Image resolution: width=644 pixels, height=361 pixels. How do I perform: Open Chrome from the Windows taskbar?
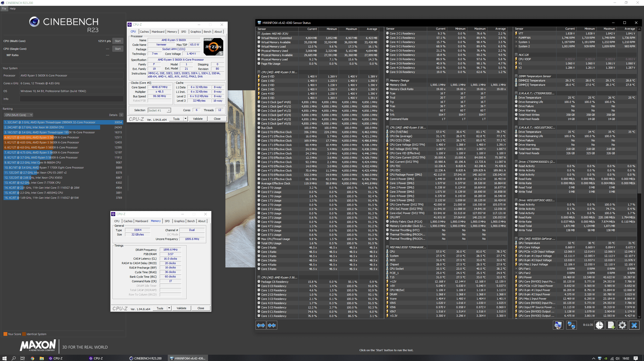(32, 358)
